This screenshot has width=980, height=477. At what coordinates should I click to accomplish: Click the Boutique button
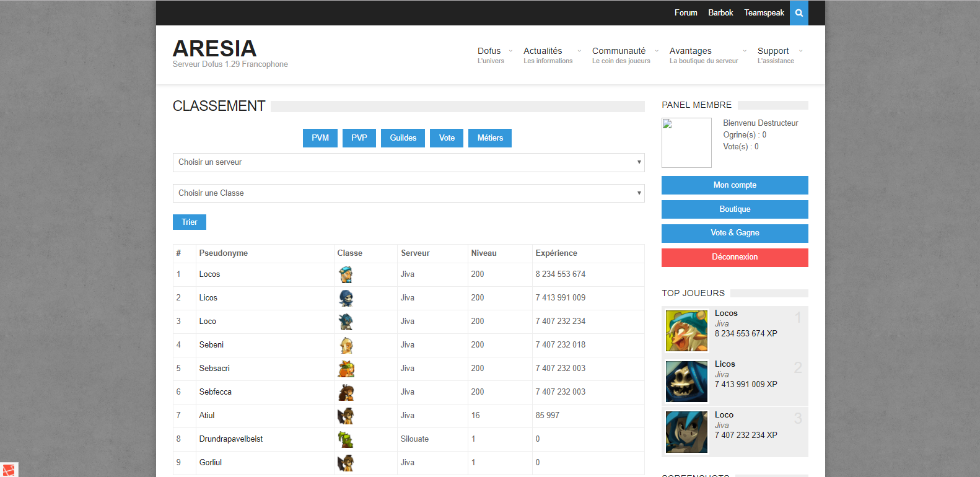point(735,209)
